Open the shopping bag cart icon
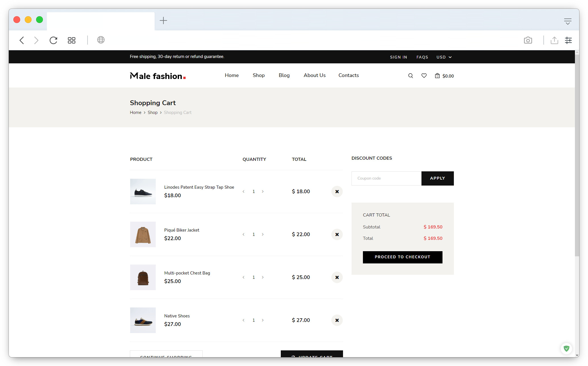Image resolution: width=588 pixels, height=366 pixels. (x=437, y=76)
